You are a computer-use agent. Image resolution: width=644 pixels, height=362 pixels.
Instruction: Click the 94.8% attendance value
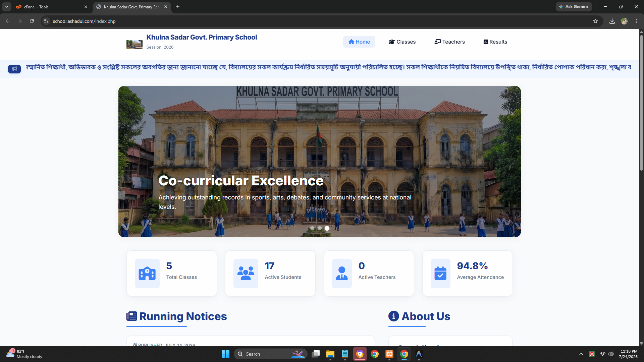(472, 266)
